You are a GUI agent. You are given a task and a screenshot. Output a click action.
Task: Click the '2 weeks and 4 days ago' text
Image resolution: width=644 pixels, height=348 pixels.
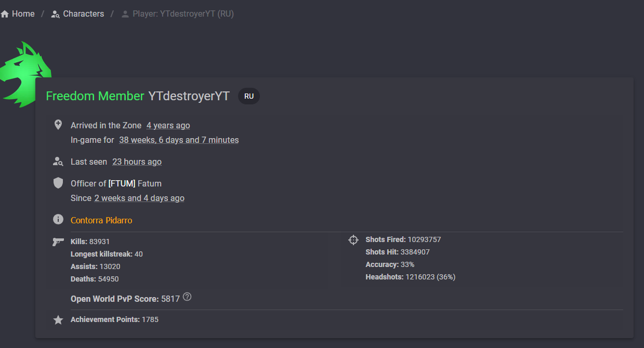pyautogui.click(x=139, y=198)
